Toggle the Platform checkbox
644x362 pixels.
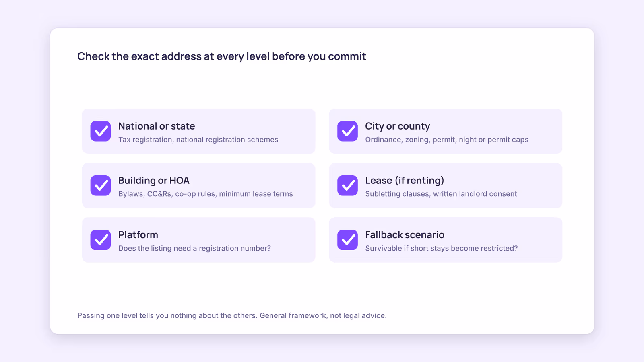(x=101, y=240)
